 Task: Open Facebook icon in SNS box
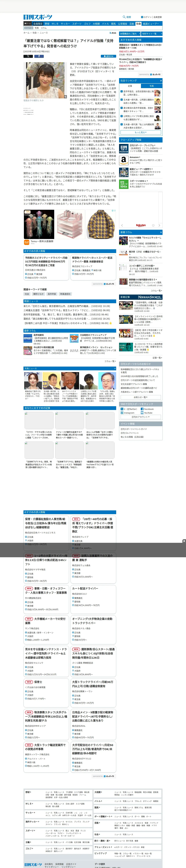142,409
